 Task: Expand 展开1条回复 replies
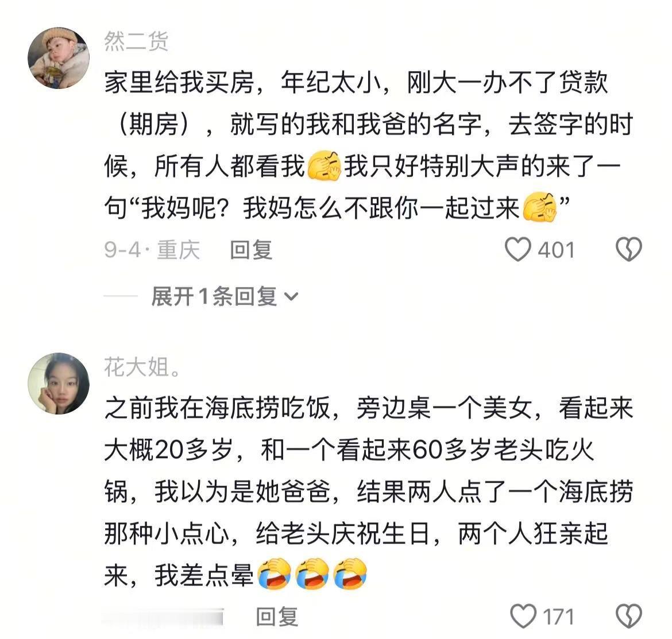[x=225, y=296]
